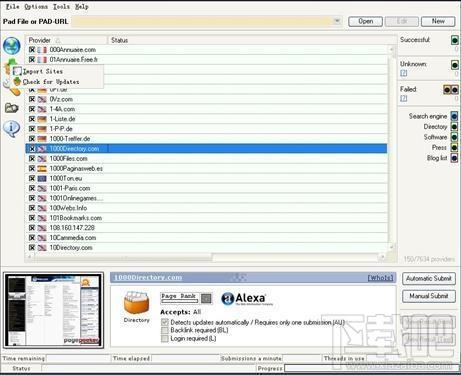This screenshot has height=375, width=461.
Task: Select the 10Cammedia.com provider row
Action: [x=206, y=238]
